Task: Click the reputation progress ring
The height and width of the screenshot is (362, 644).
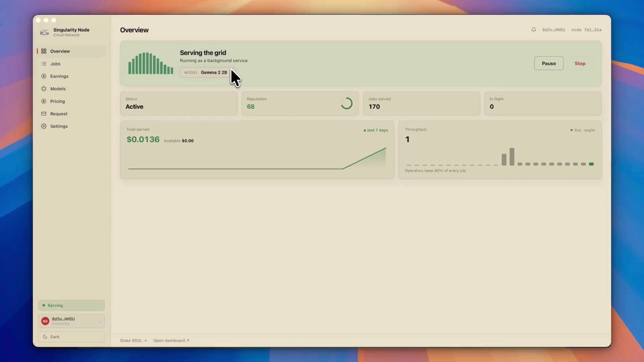Action: [x=347, y=104]
